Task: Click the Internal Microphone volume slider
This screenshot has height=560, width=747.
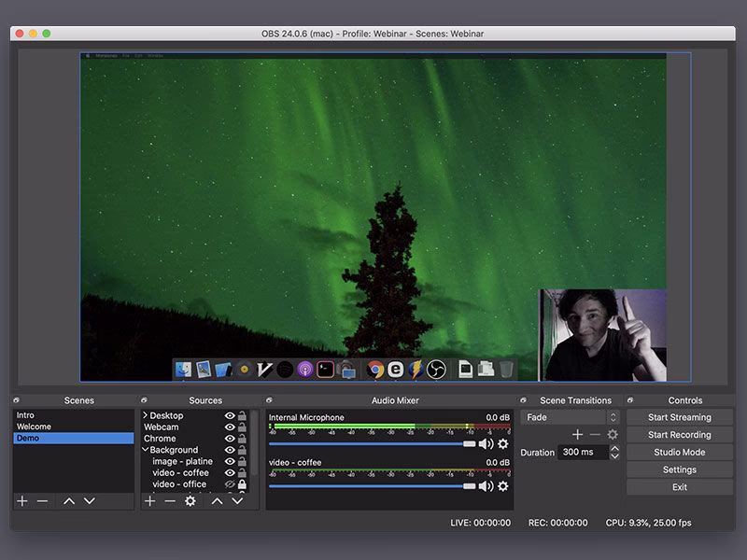Action: 373,444
